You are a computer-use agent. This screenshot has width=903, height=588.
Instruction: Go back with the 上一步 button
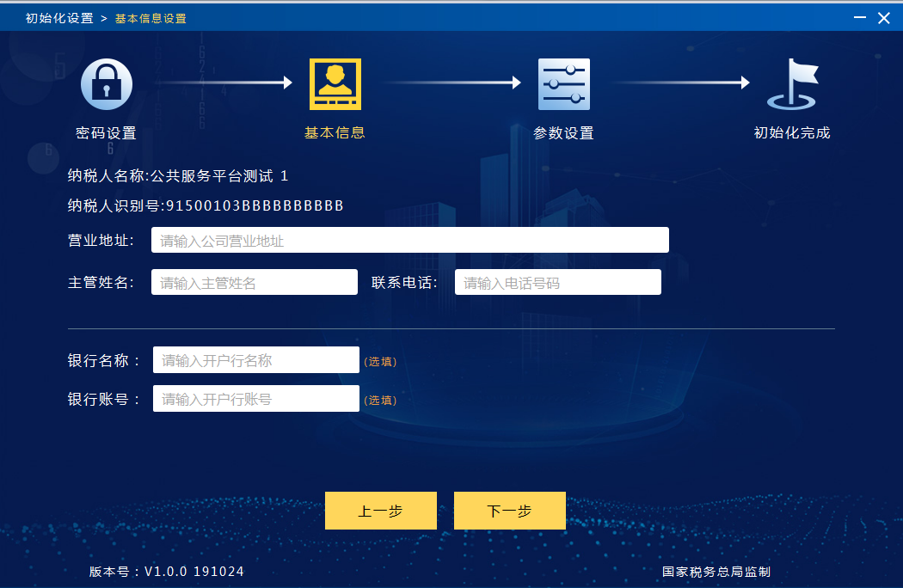[381, 511]
